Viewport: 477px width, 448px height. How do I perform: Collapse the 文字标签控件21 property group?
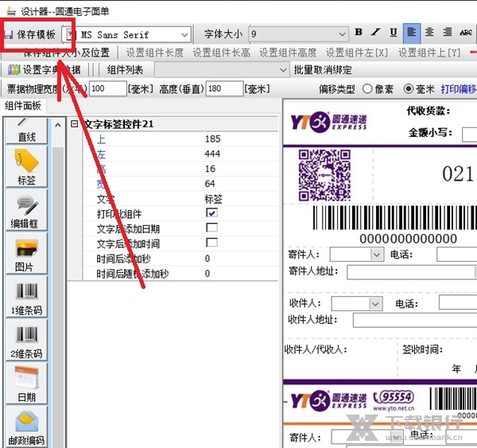point(75,124)
